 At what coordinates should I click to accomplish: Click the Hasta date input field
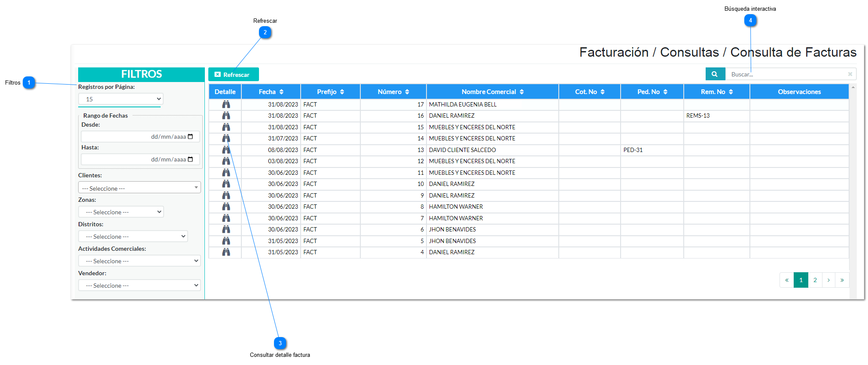click(140, 159)
